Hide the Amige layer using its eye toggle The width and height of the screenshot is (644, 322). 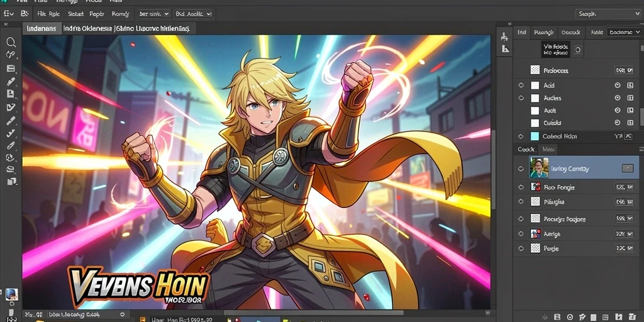(521, 234)
